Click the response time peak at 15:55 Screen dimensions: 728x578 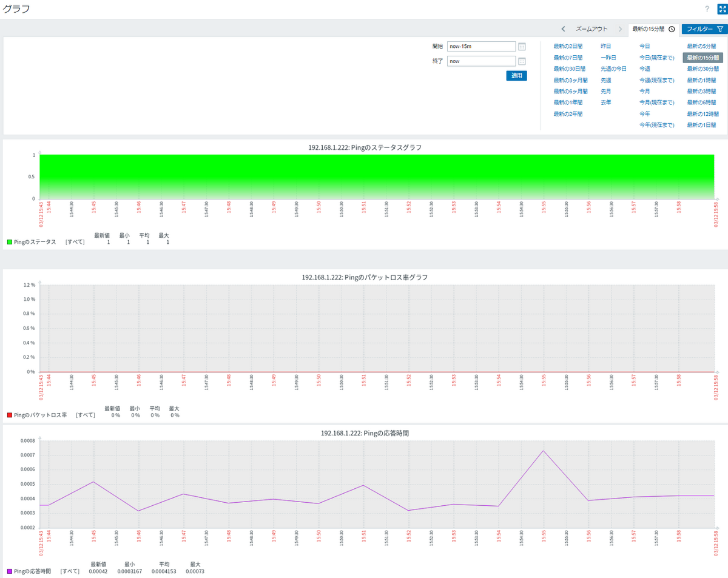pos(543,451)
